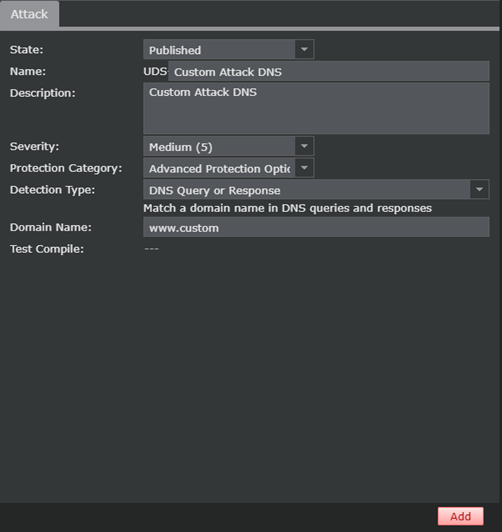The width and height of the screenshot is (502, 532).
Task: Click the 'Match a domain name in DNS queries' hint
Action: [x=287, y=208]
